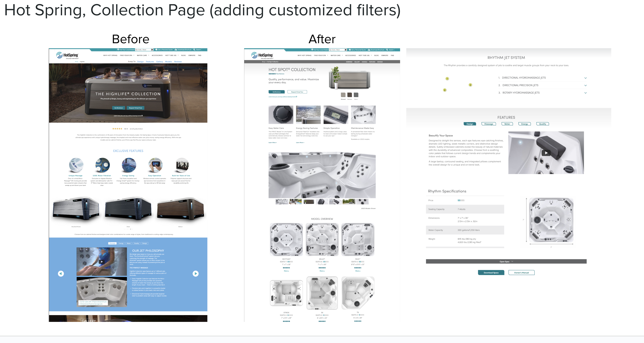Click jet marker 1 on Rhythm diagram
The image size is (644, 343).
coord(447,78)
